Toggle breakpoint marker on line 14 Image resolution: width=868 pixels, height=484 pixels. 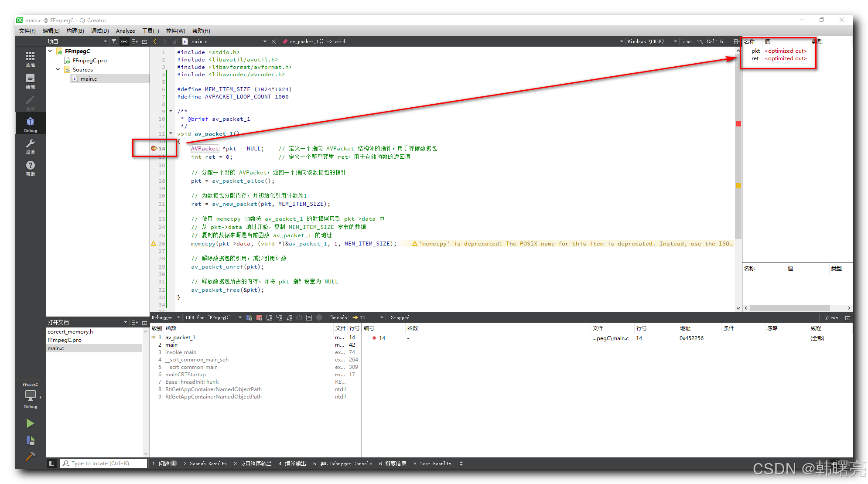coord(154,149)
